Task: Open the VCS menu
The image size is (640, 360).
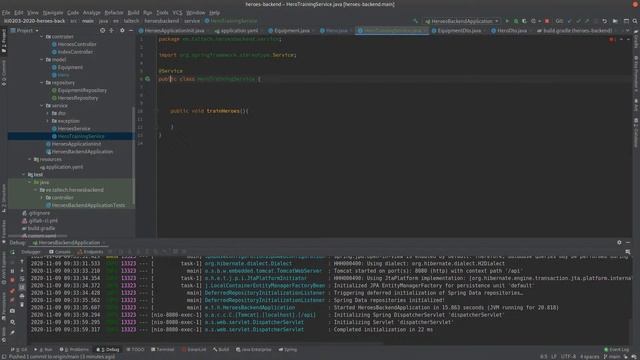Action: pyautogui.click(x=177, y=13)
